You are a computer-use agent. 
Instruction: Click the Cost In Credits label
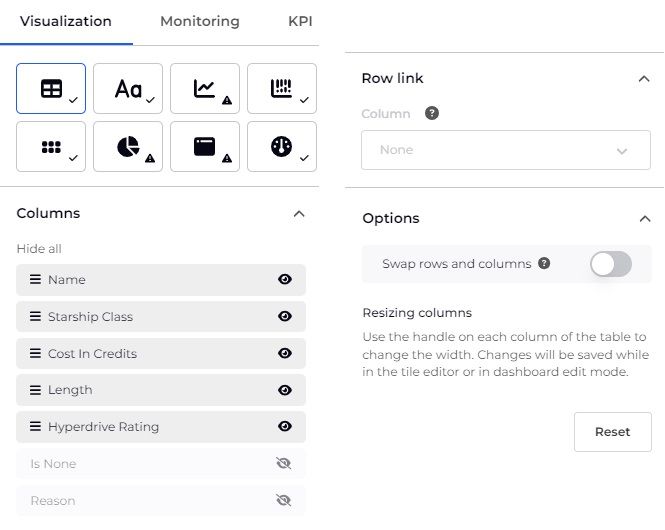(x=92, y=354)
